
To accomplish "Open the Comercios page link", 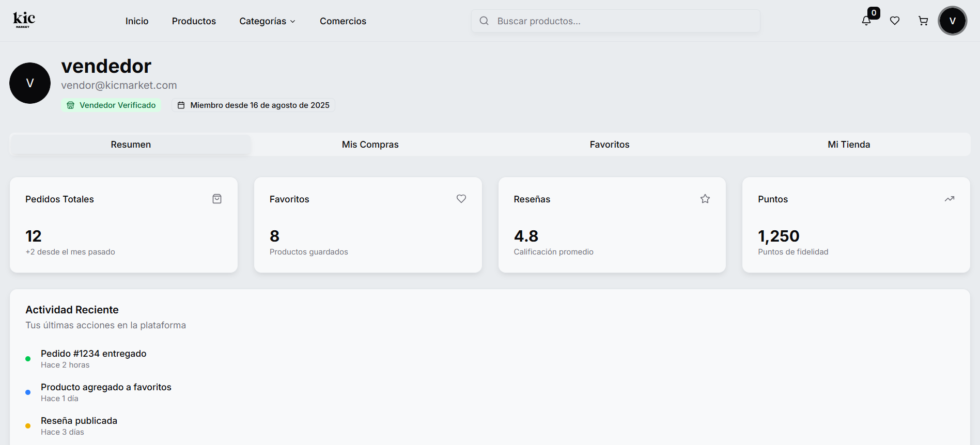I will pyautogui.click(x=343, y=21).
